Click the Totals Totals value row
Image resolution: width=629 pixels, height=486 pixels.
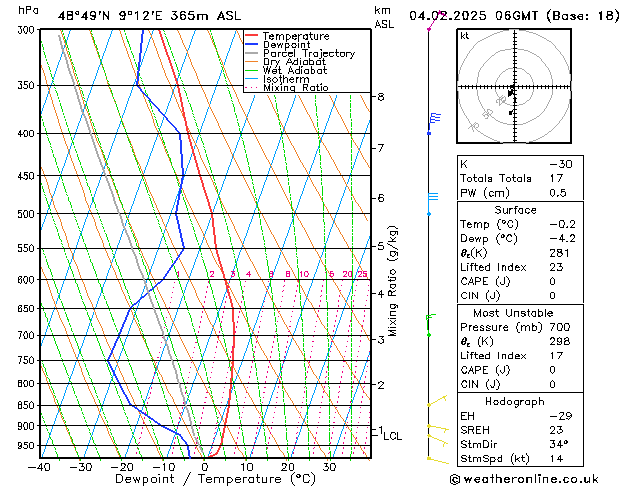[x=511, y=178]
